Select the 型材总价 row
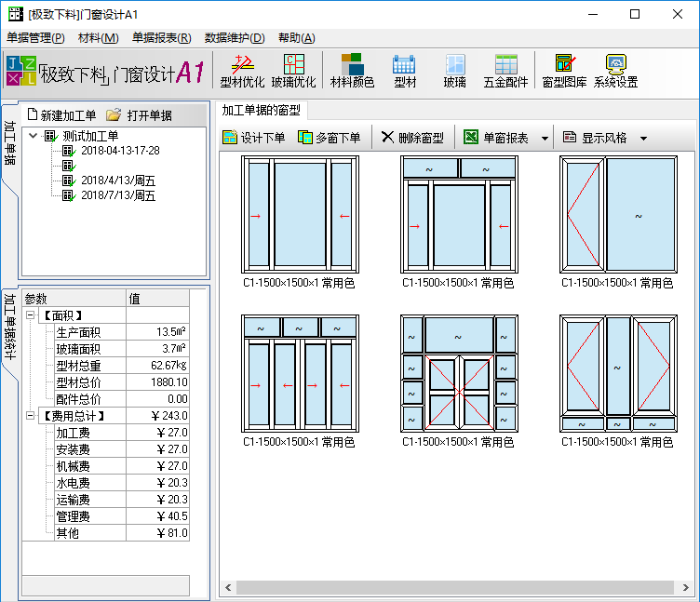 121,382
